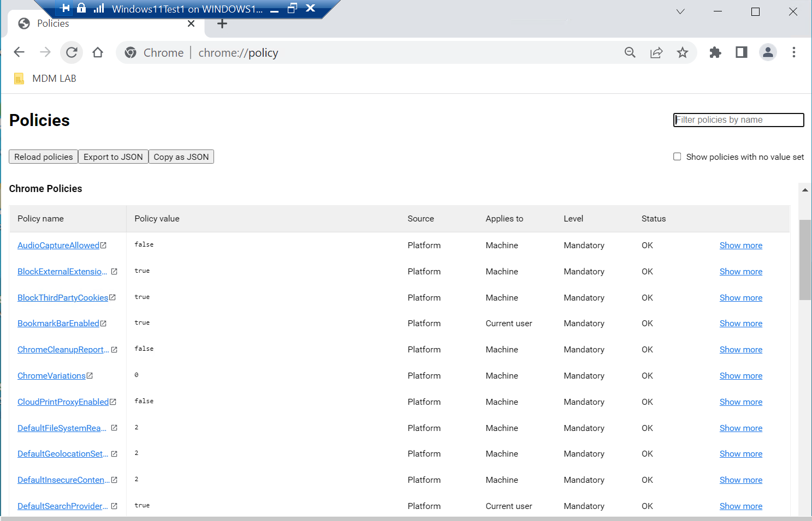Open external link icon beside AudioCaptureAllowed
This screenshot has width=812, height=521.
click(104, 245)
